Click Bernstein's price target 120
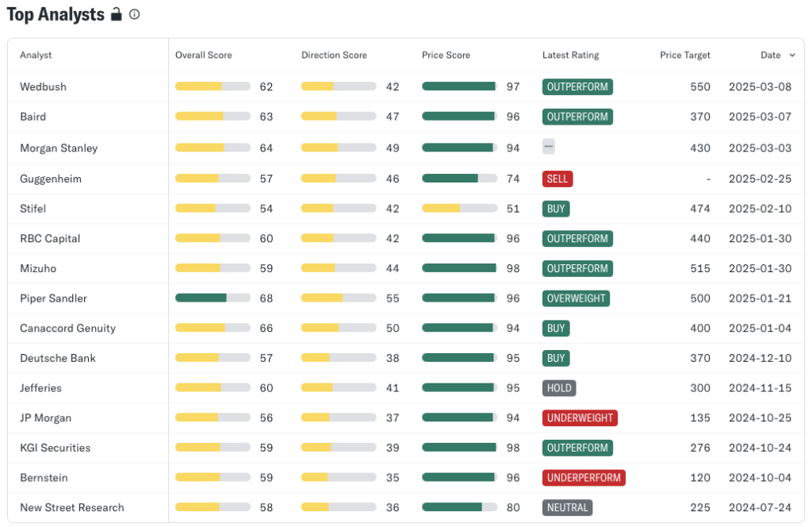Viewport: 812px width, 527px height. coord(700,477)
